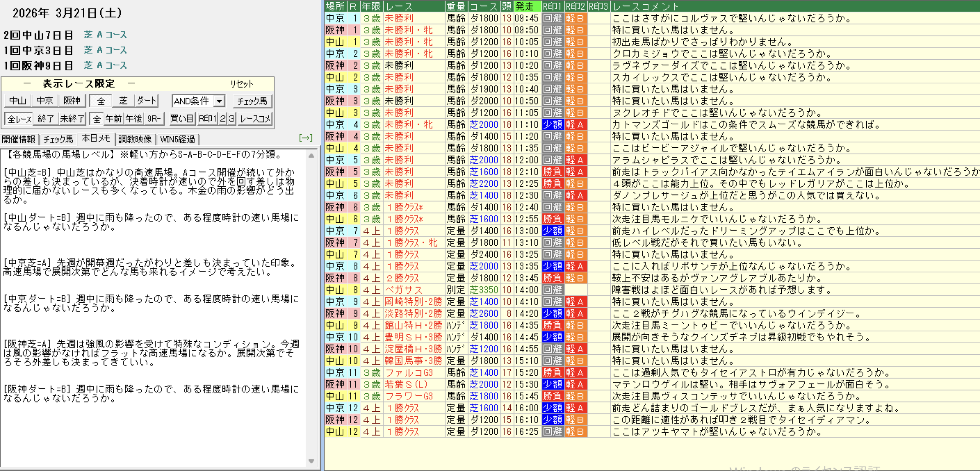Click the 軽A badge for 中京 4R

[x=575, y=125]
